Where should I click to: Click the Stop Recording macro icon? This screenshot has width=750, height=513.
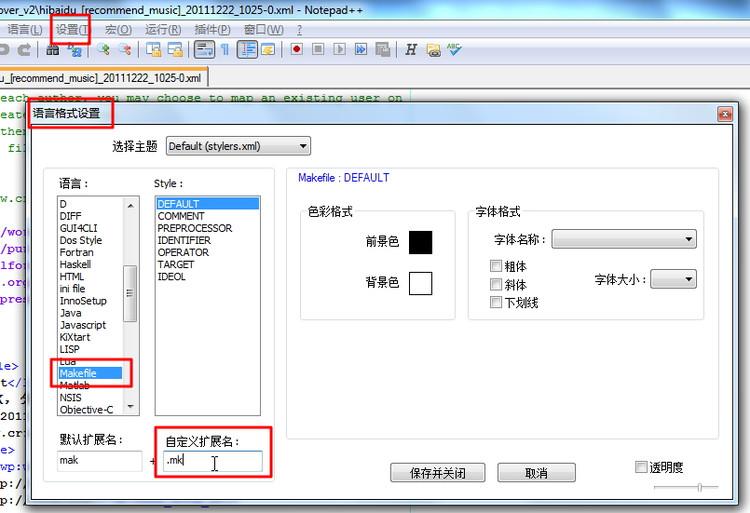point(318,49)
